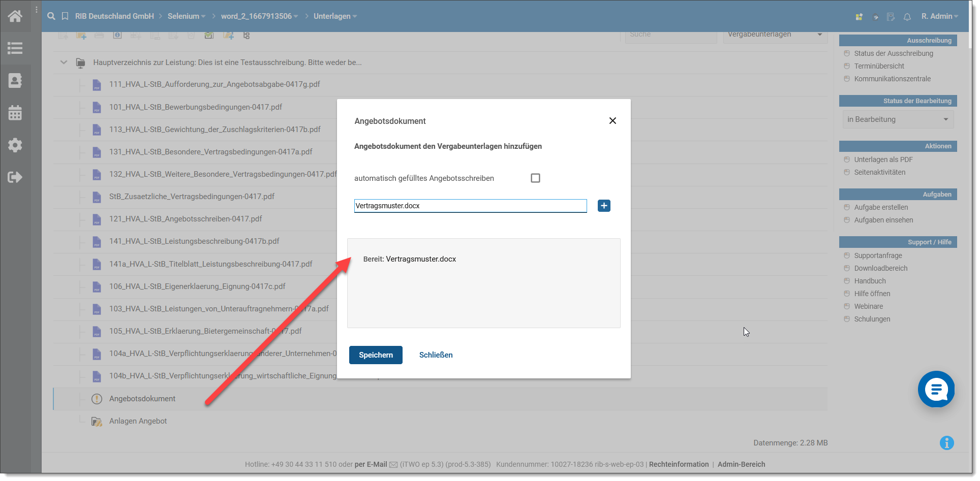980x481 pixels.
Task: Select 121_HVA_L-StB_Angebotsschreiben-0417.pdf file
Action: tap(186, 219)
